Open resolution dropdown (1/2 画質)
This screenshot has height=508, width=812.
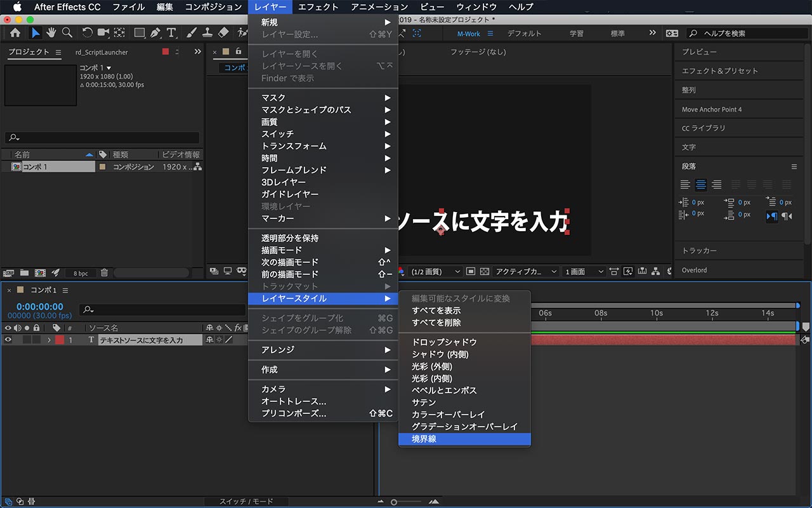pos(435,272)
